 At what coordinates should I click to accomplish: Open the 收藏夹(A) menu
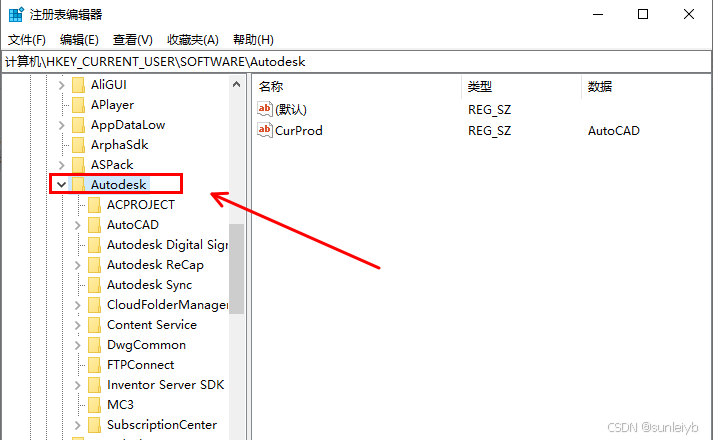[x=193, y=40]
